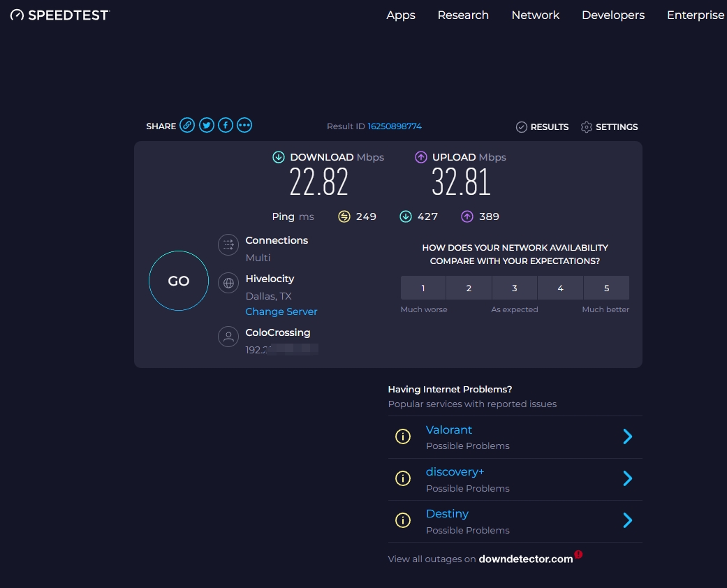727x588 pixels.
Task: Select rating 4 for network availability
Action: [x=561, y=288]
